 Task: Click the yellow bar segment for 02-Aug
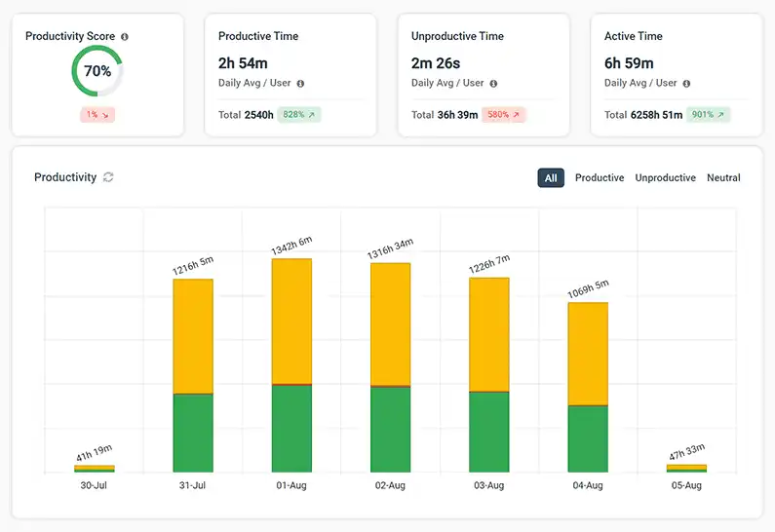390,324
